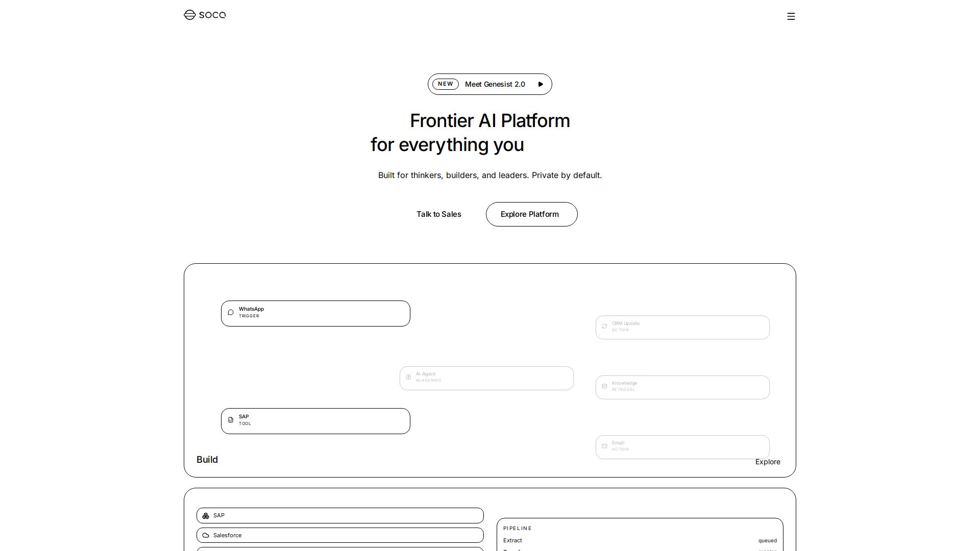Click the WhatsApp chat bubble icon

[231, 312]
